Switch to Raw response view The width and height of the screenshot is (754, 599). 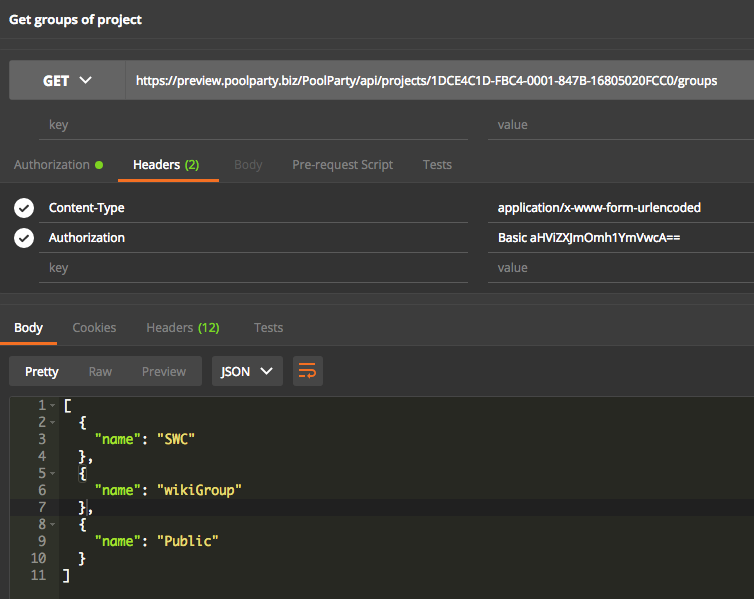(x=100, y=371)
